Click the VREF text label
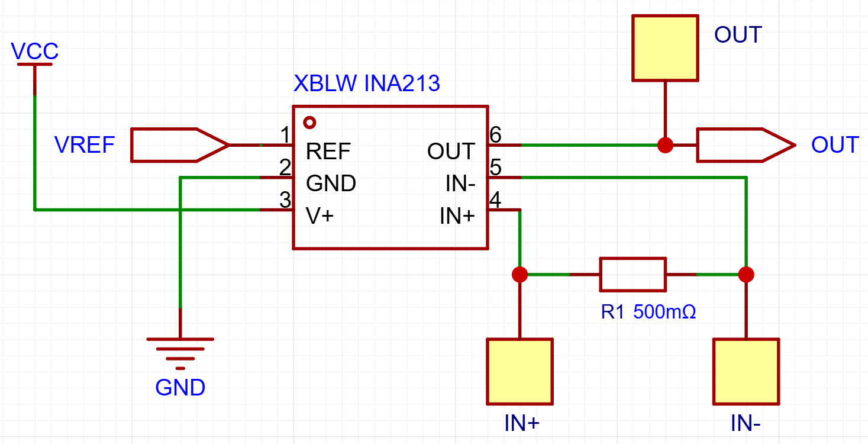Image resolution: width=868 pixels, height=444 pixels. pyautogui.click(x=85, y=144)
